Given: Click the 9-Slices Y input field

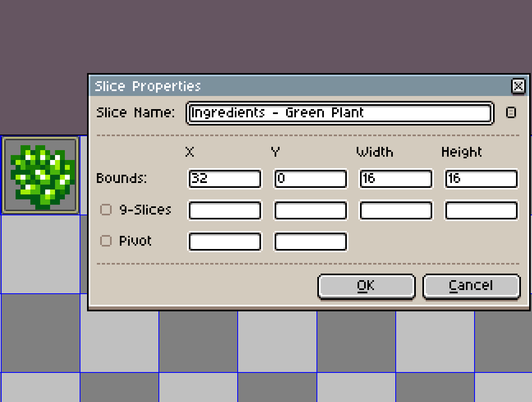Looking at the screenshot, I should 310,210.
